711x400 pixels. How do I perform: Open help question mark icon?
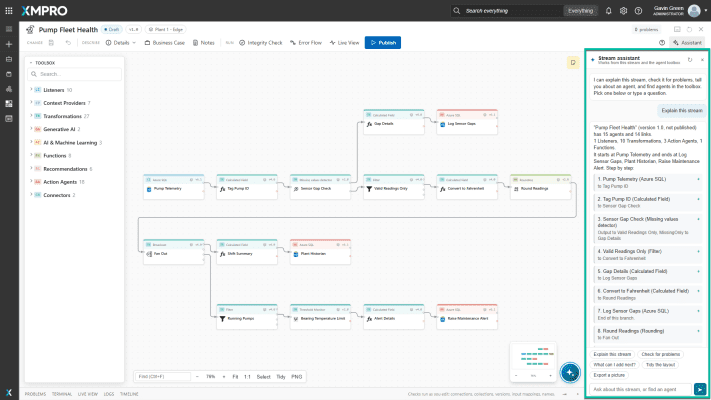[638, 11]
